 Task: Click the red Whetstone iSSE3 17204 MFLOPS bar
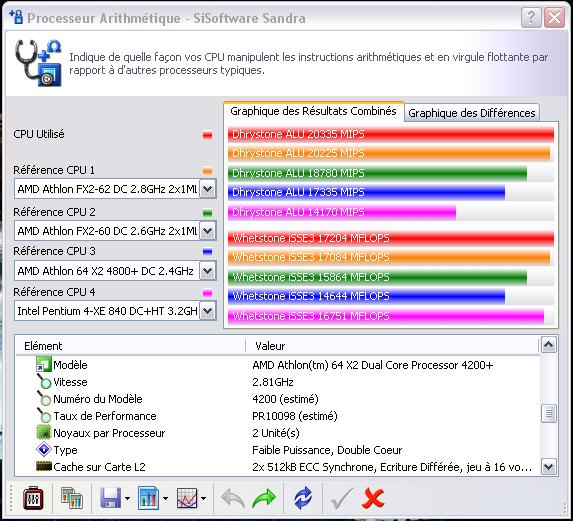(391, 238)
